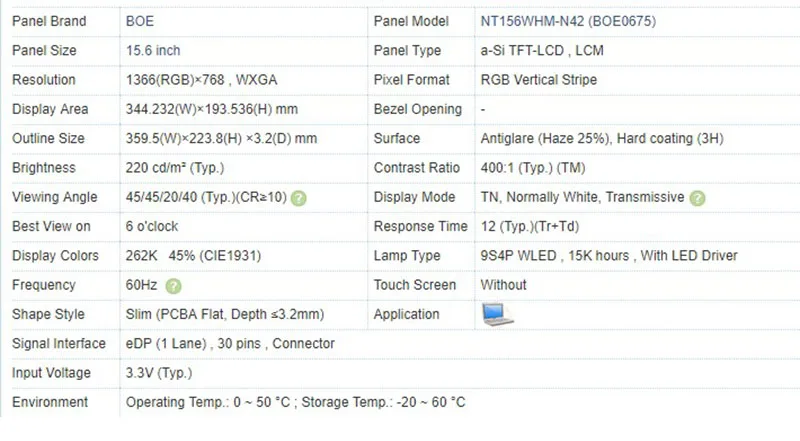Image resolution: width=800 pixels, height=441 pixels.
Task: Click the laptop application icon
Action: coord(496,314)
